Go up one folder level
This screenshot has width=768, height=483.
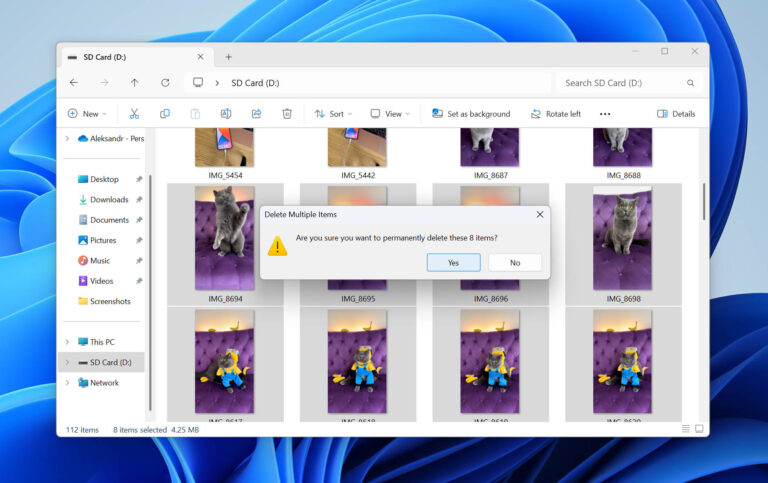[134, 83]
